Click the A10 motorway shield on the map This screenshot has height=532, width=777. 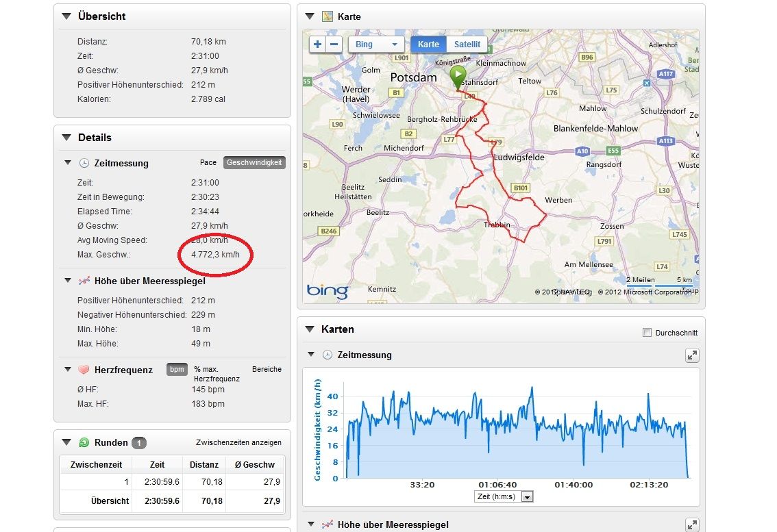click(x=582, y=151)
